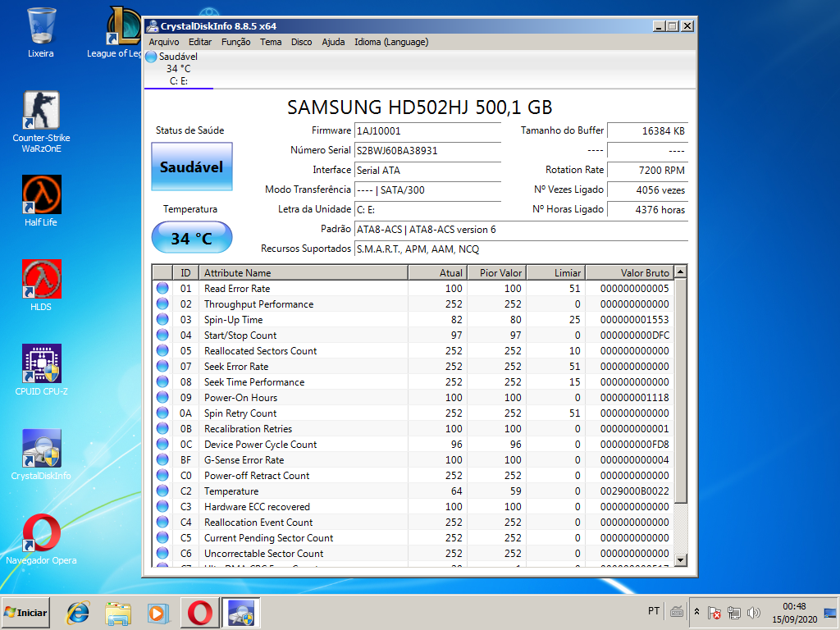Select the Half Life desktop icon
This screenshot has width=840, height=630.
41,201
